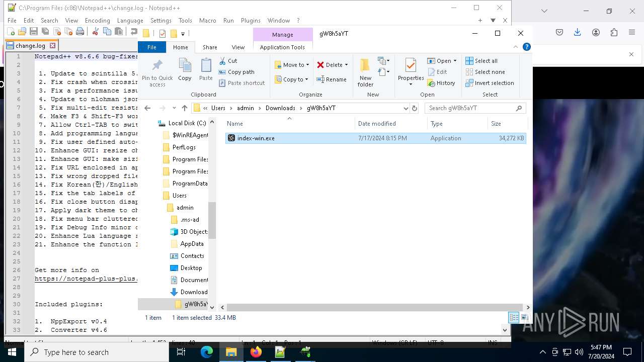Select PerfLogs in navigation tree
Screen dimensions: 644x362
pos(184,147)
